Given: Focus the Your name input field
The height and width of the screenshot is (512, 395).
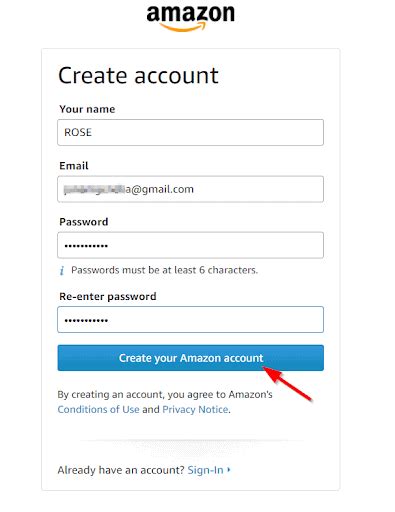Looking at the screenshot, I should 190,132.
